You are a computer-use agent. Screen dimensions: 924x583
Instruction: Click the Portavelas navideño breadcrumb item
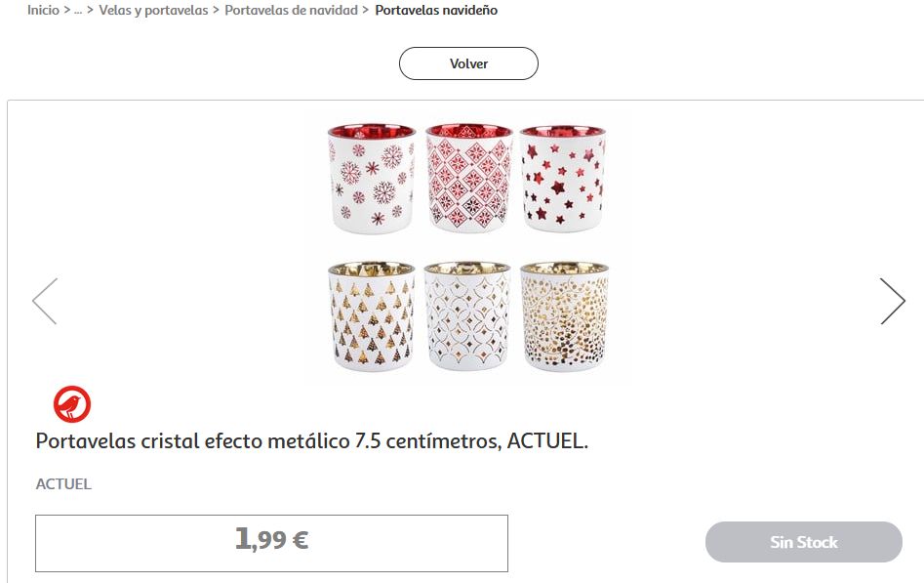tap(436, 10)
